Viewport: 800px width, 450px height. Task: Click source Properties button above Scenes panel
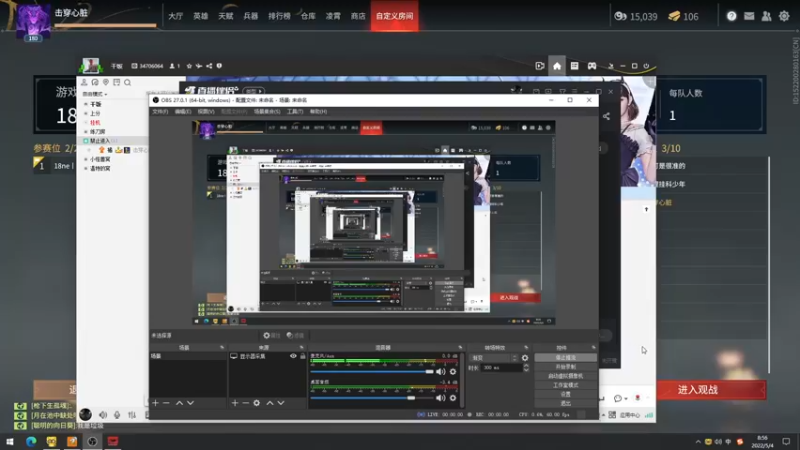[x=272, y=335]
